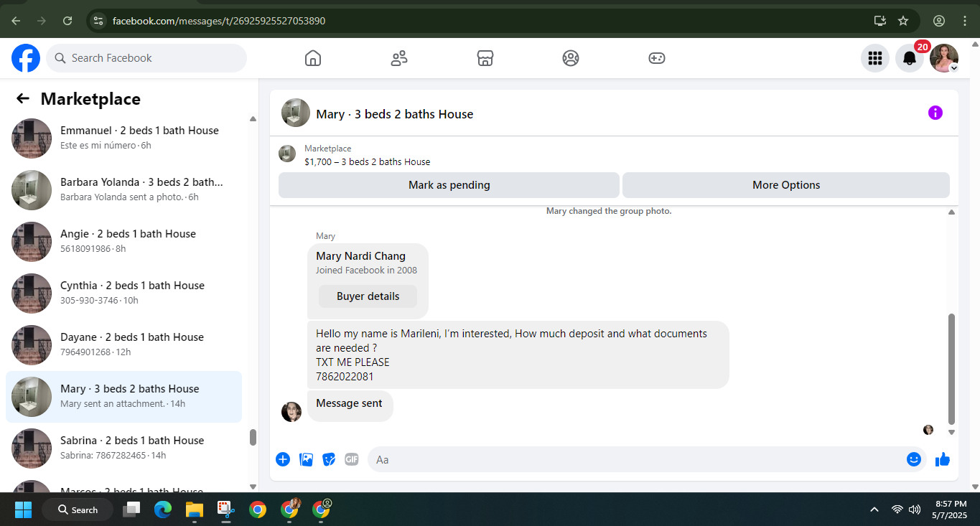Open conversation information purple icon
Image resolution: width=980 pixels, height=526 pixels.
(935, 113)
